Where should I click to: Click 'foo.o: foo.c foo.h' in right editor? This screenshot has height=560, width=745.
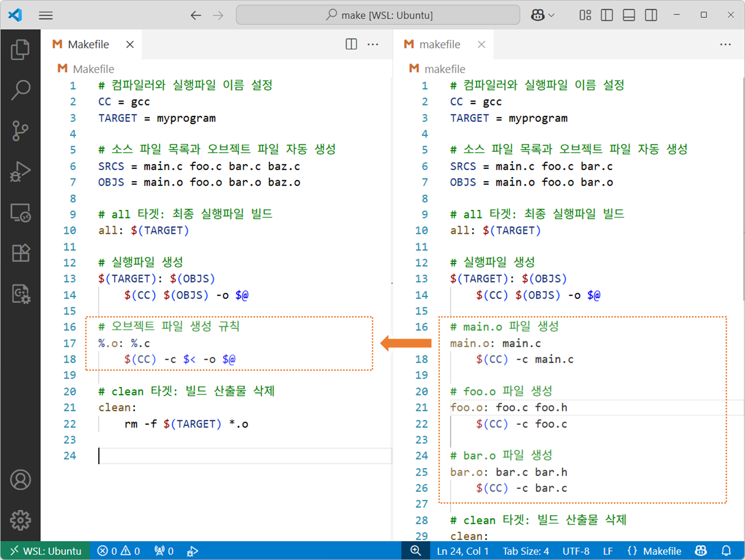pos(509,408)
